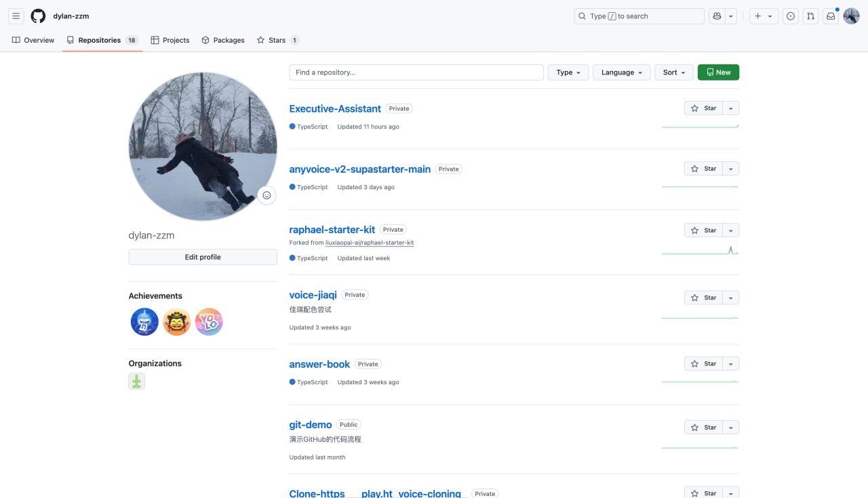Open the Pull requests icon
The height and width of the screenshot is (498, 868).
click(810, 16)
